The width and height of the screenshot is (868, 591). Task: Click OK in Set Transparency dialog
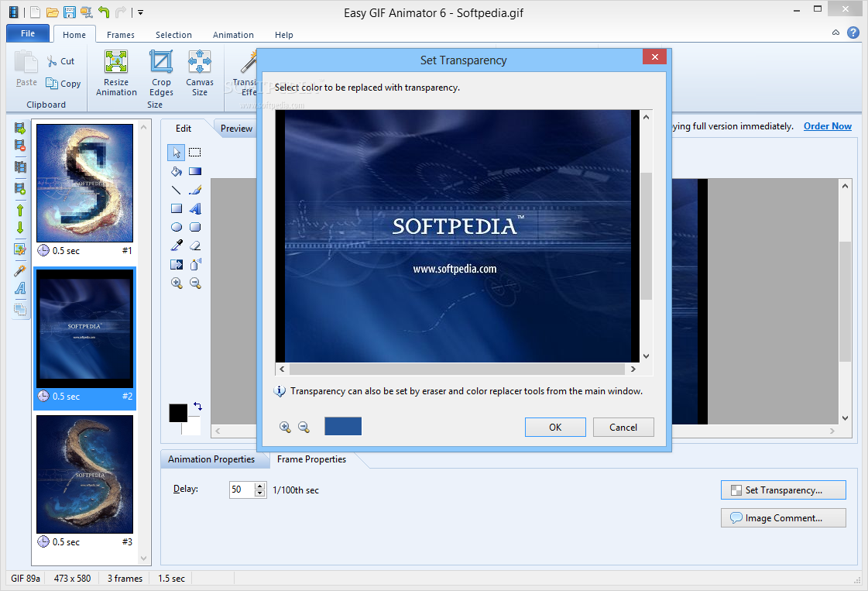(x=555, y=427)
